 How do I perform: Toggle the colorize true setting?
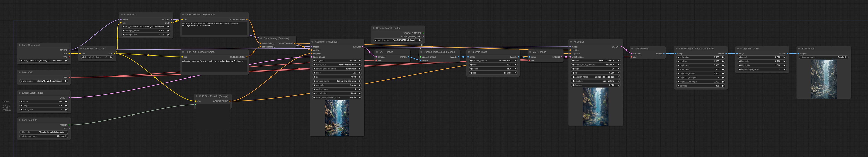coord(700,86)
